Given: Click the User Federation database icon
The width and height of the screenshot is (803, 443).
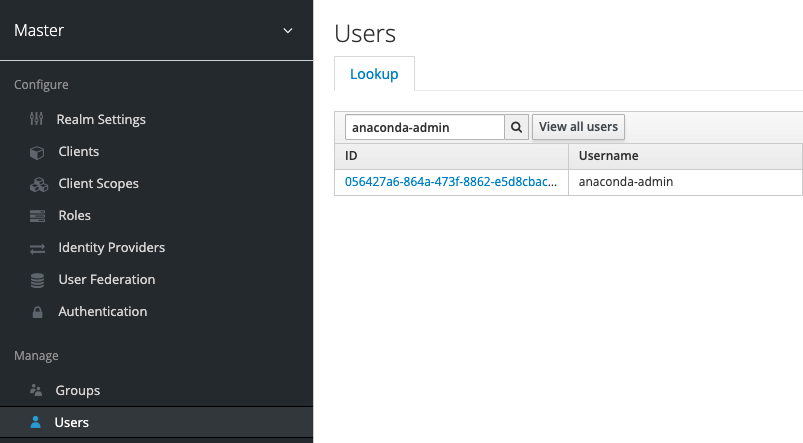Looking at the screenshot, I should pyautogui.click(x=37, y=280).
